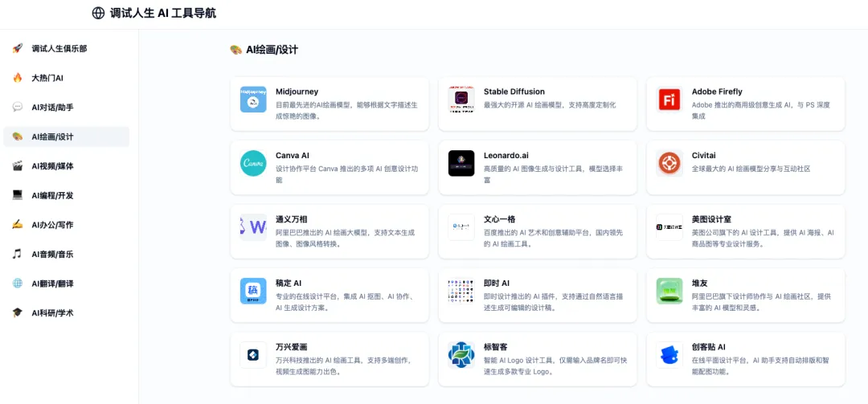Click the globe icon beside AI翻译/翻译
Screen dimensions: 868x404
coord(18,284)
